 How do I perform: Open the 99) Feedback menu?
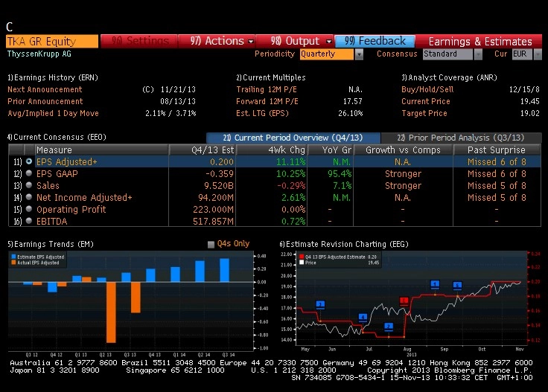(375, 41)
